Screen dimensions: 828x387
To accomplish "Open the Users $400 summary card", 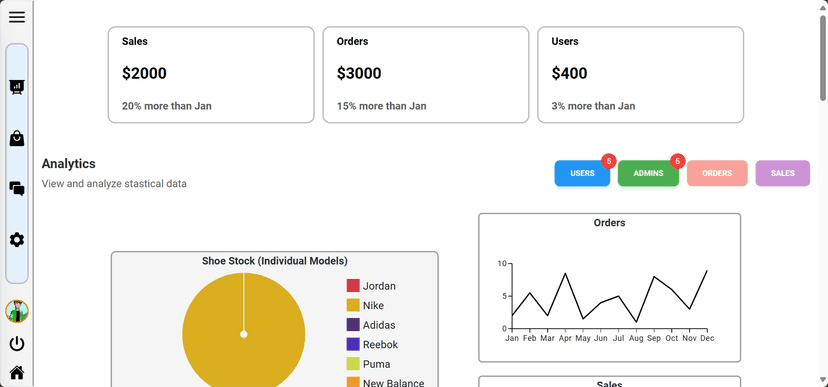I will 641,75.
